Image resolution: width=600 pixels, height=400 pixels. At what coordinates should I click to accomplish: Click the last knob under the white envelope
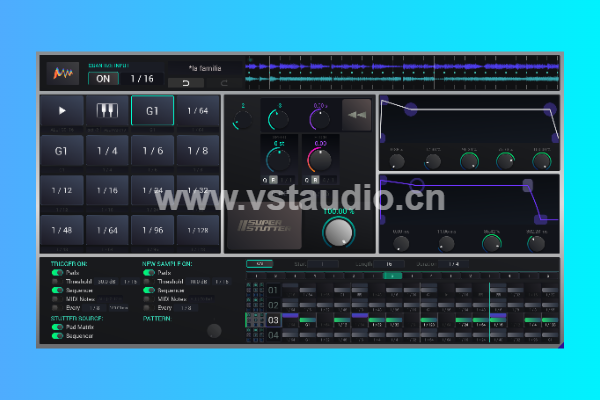(542, 161)
